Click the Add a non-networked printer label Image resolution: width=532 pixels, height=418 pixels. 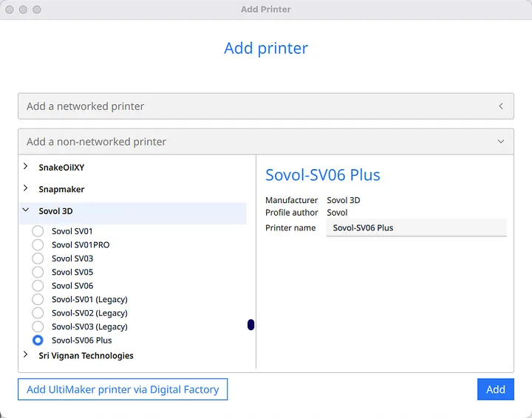point(96,142)
